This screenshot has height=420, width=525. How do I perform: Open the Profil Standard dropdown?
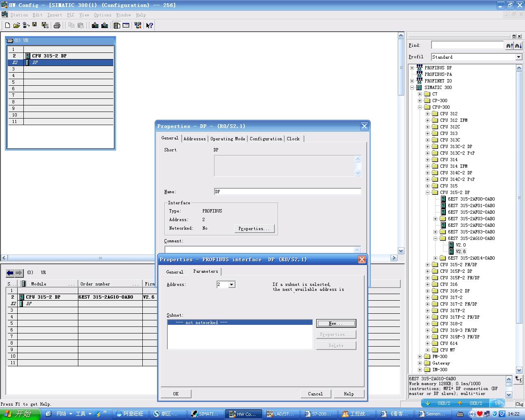point(519,57)
